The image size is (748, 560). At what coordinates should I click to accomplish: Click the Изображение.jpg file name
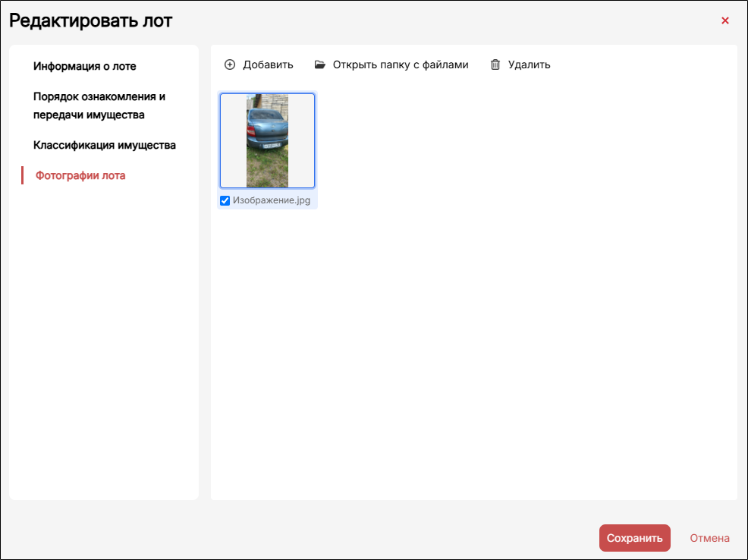click(272, 200)
